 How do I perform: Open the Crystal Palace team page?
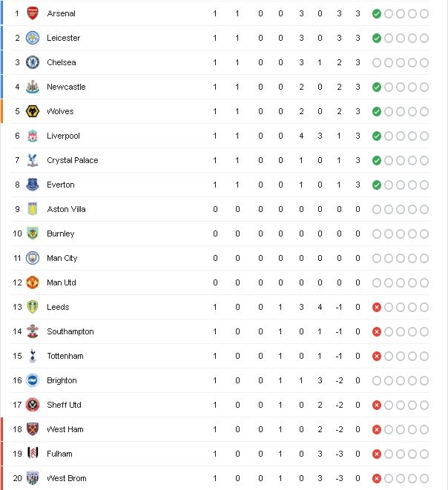(72, 160)
